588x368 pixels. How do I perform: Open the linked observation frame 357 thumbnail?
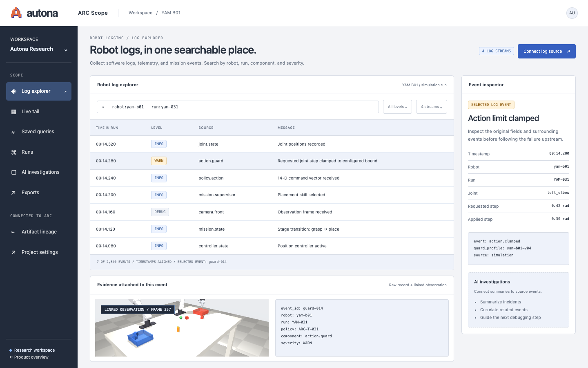tap(182, 328)
